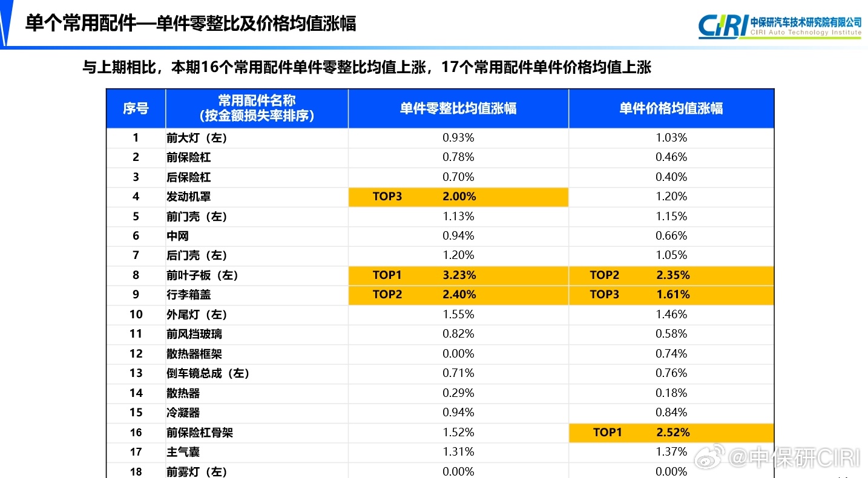Screen dimensions: 868x478
Task: Click the 1.46% price value for 外尾灯（左）
Action: tap(671, 315)
